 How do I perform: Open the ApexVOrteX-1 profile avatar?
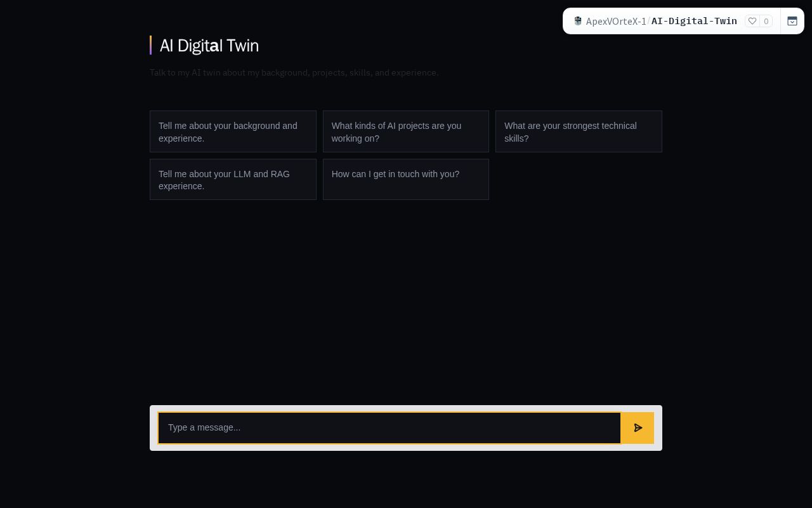click(x=578, y=21)
